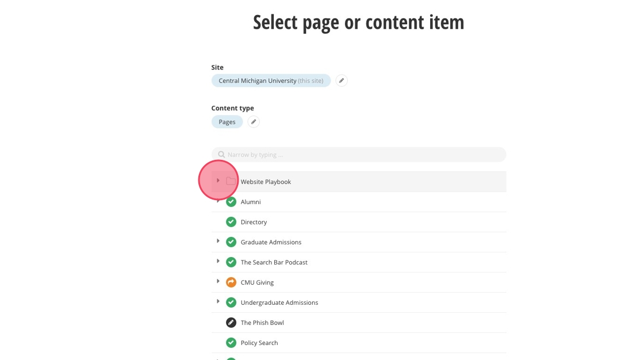Click the orange redirect icon beside CMU Giving
Viewport: 644px width, 360px height.
231,282
